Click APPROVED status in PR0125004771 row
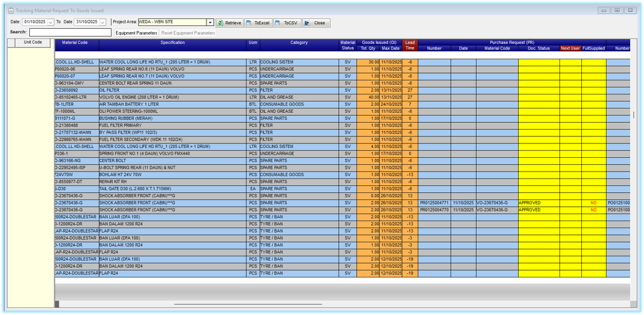Viewport: 644px width, 315px height. click(x=539, y=203)
